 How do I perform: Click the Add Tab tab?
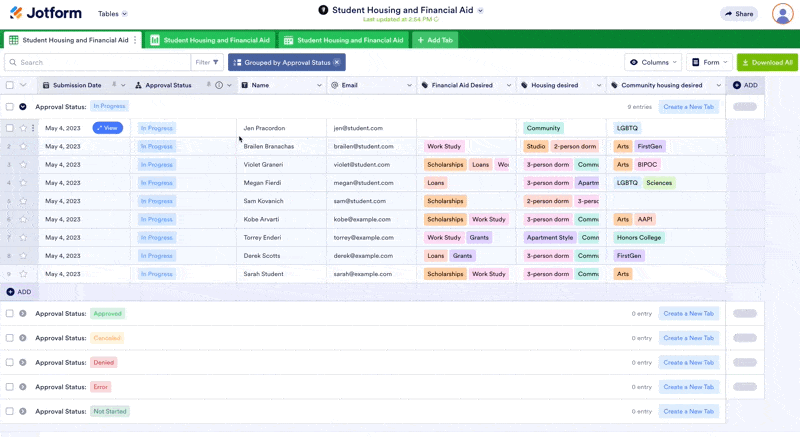(434, 40)
